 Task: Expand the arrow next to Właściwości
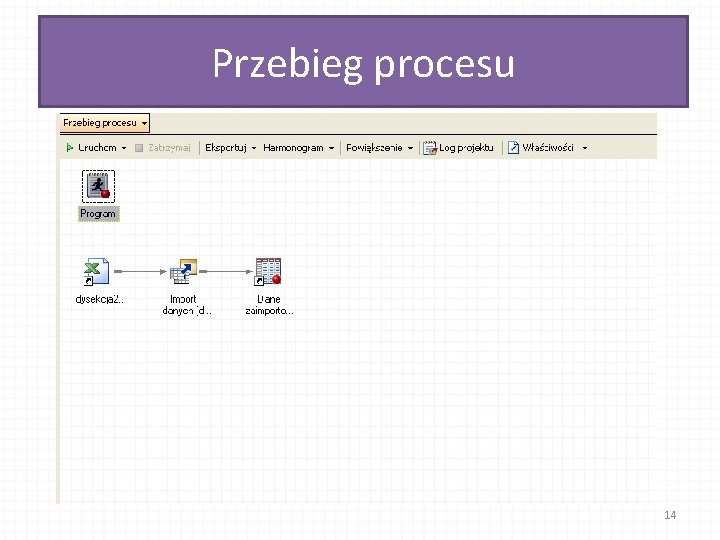coord(585,148)
